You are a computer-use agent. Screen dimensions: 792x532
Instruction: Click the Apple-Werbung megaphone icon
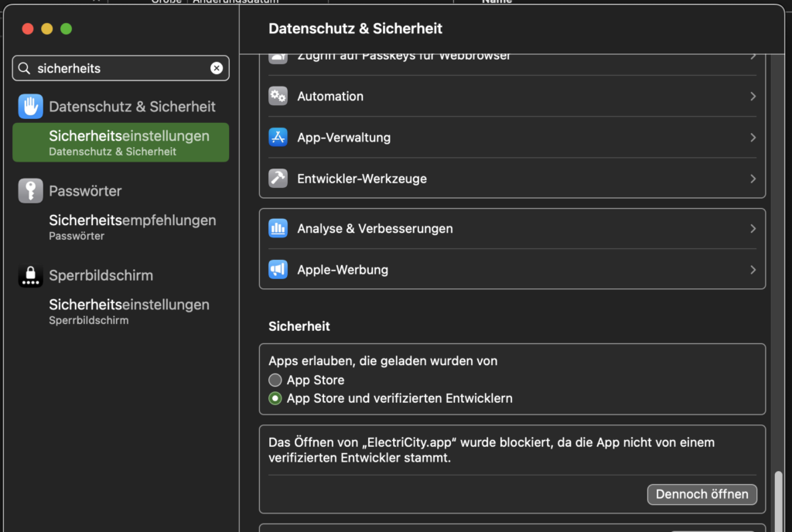coord(278,270)
